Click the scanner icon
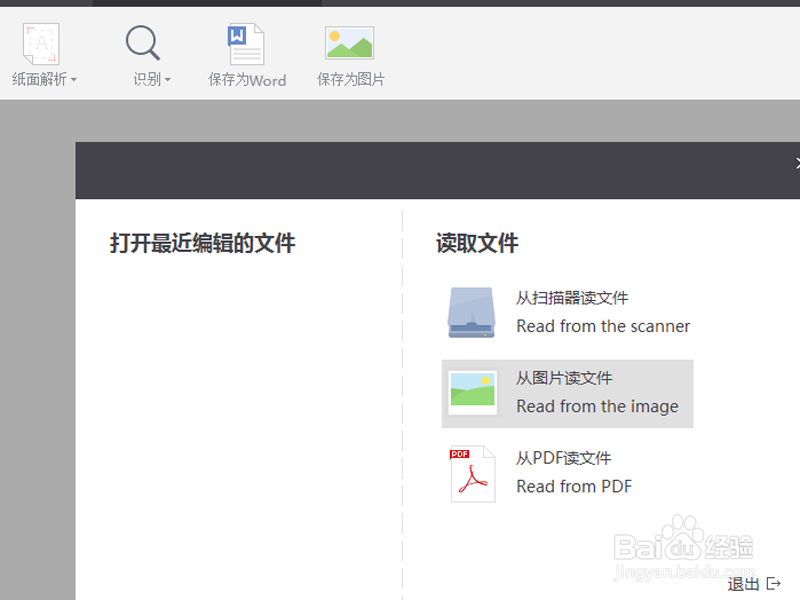Screen dimensions: 800x600 (471, 312)
